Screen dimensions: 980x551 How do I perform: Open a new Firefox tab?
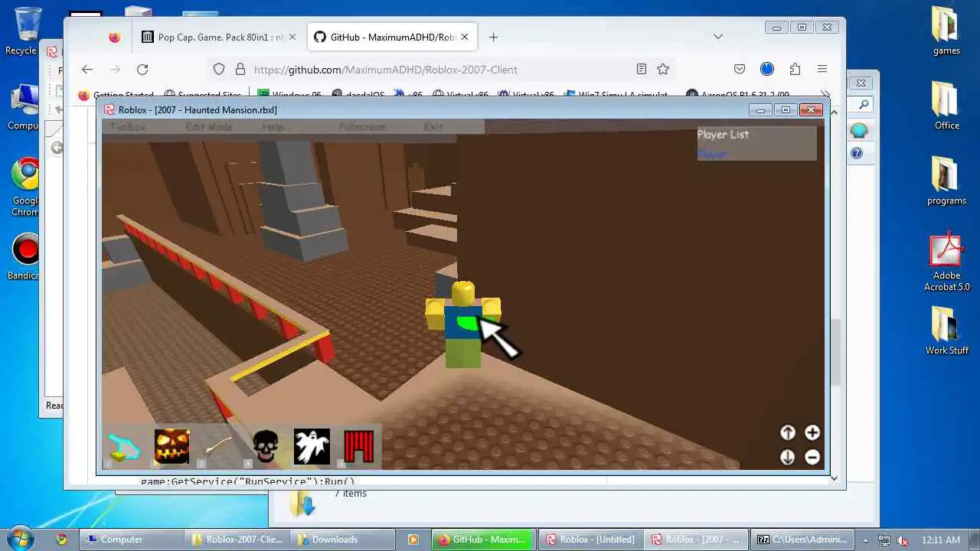click(493, 37)
